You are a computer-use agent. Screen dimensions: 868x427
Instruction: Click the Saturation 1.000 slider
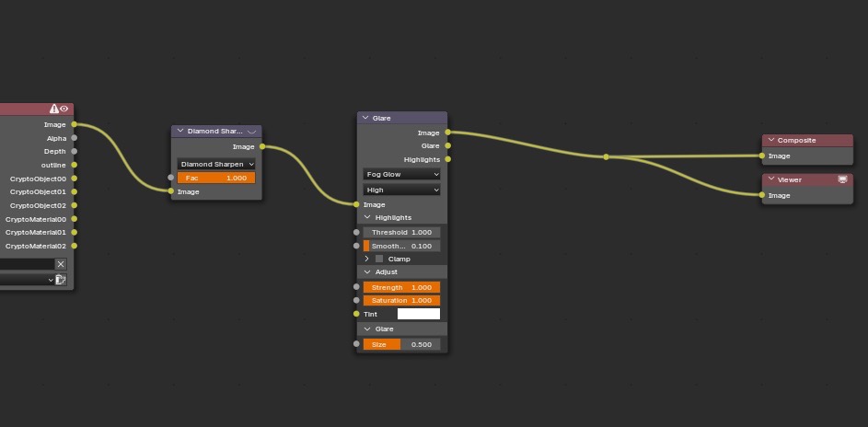(402, 300)
